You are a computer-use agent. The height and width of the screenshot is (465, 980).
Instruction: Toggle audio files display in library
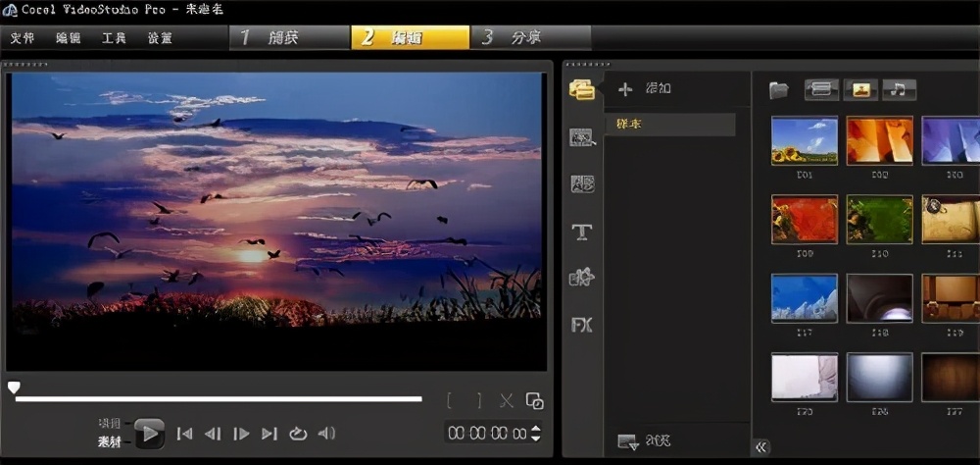click(x=899, y=90)
